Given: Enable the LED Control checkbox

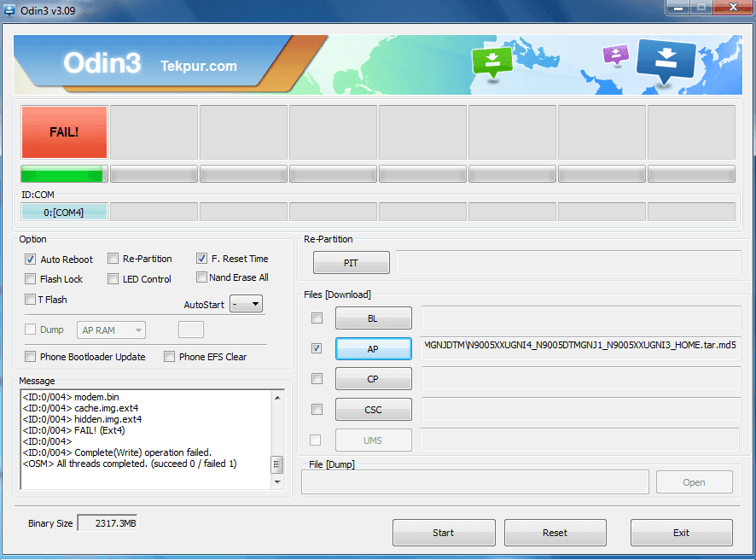Looking at the screenshot, I should click(113, 278).
